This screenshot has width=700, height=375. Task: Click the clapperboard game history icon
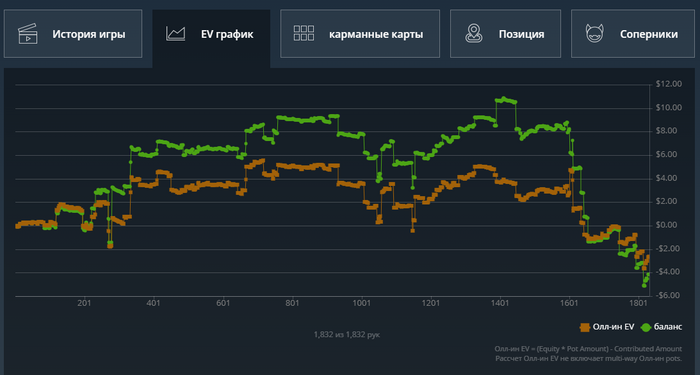pyautogui.click(x=28, y=34)
